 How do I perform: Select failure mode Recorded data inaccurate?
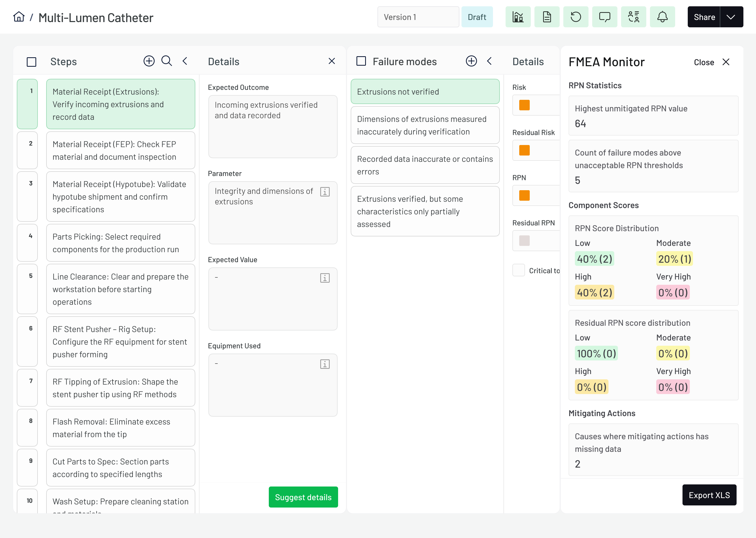point(425,165)
